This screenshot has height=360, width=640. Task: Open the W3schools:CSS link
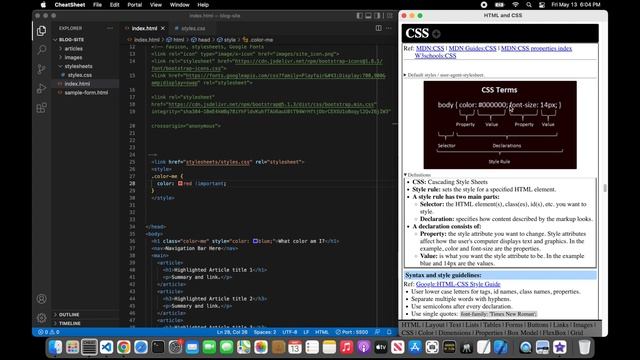pos(436,56)
